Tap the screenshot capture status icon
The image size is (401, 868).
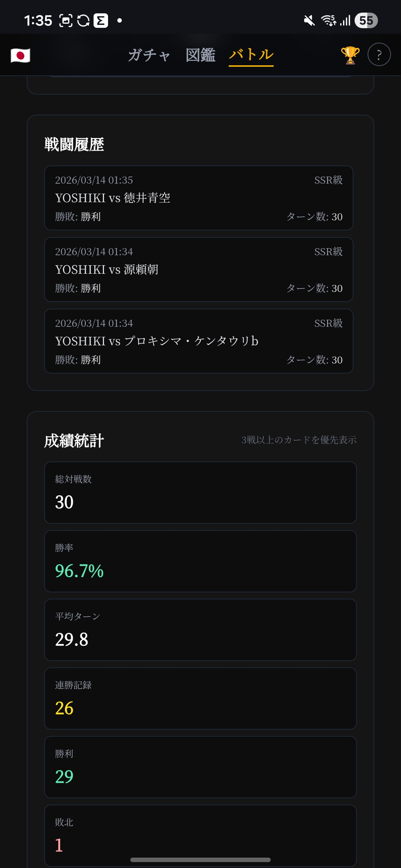(x=66, y=20)
